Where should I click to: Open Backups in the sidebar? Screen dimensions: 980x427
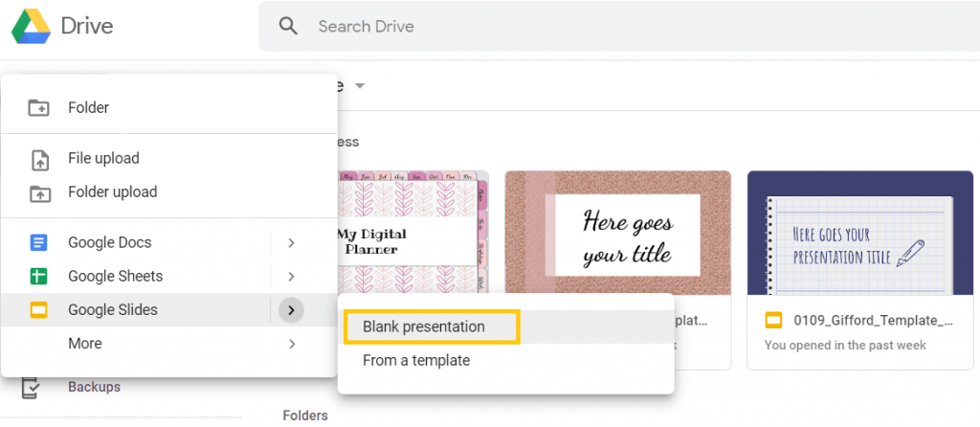click(x=95, y=387)
